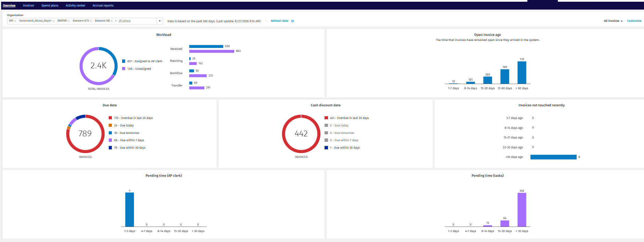The height and width of the screenshot is (242, 644).
Task: Click the 'Pending time (tasks)' heading
Action: click(x=487, y=176)
